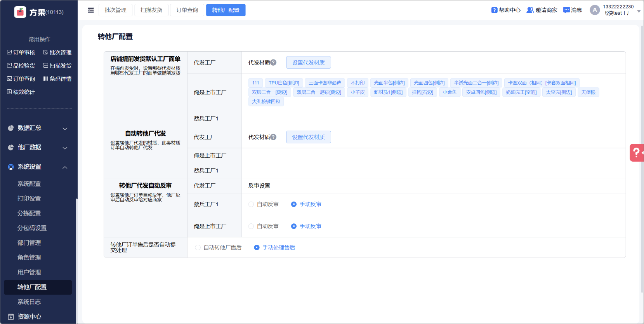Click 设置代发材质 button in 店铺提前发货 section

coord(308,63)
